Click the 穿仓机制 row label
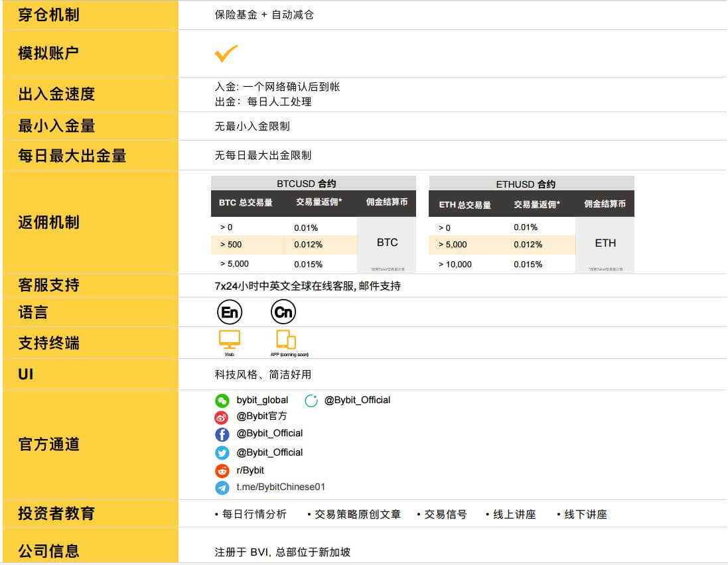 [x=48, y=15]
